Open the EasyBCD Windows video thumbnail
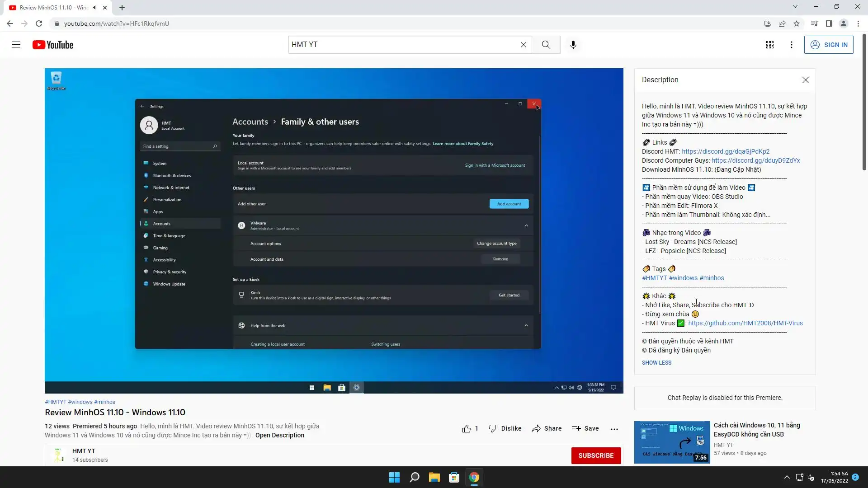868x488 pixels. click(x=672, y=442)
